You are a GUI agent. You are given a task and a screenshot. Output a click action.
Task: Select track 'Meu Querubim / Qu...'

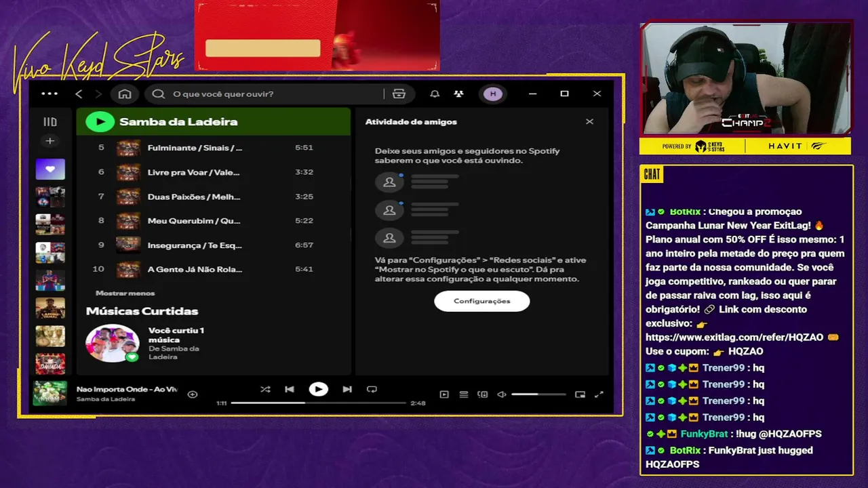(x=194, y=221)
